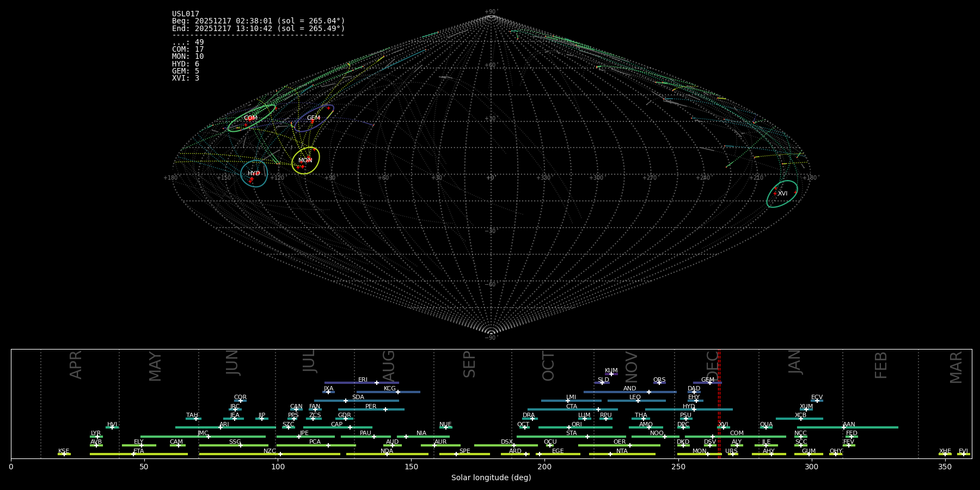Click the 'Solar longitude (deg)' axis label

pyautogui.click(x=491, y=478)
